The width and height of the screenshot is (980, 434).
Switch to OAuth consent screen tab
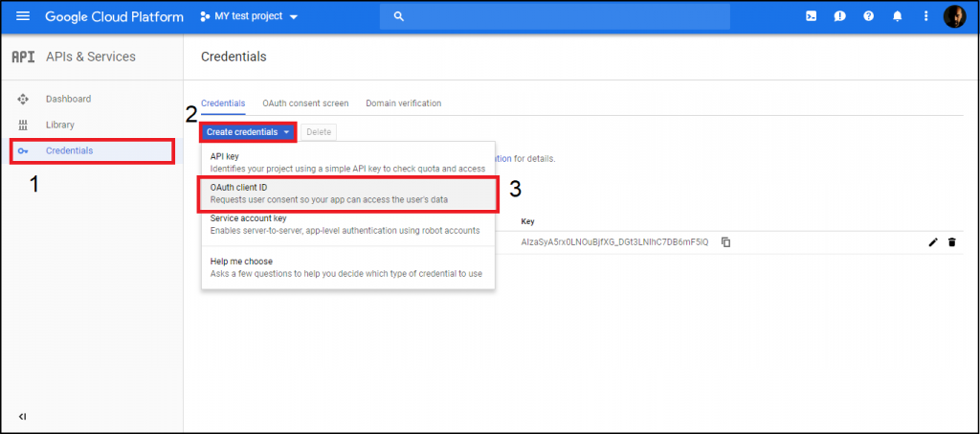pyautogui.click(x=305, y=103)
